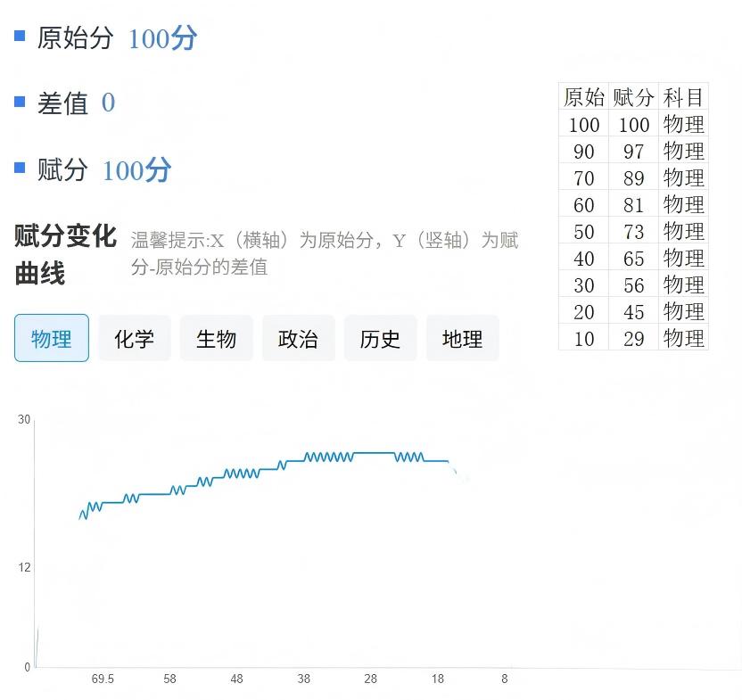The width and height of the screenshot is (742, 700).
Task: Select the 地理 tab
Action: click(462, 338)
